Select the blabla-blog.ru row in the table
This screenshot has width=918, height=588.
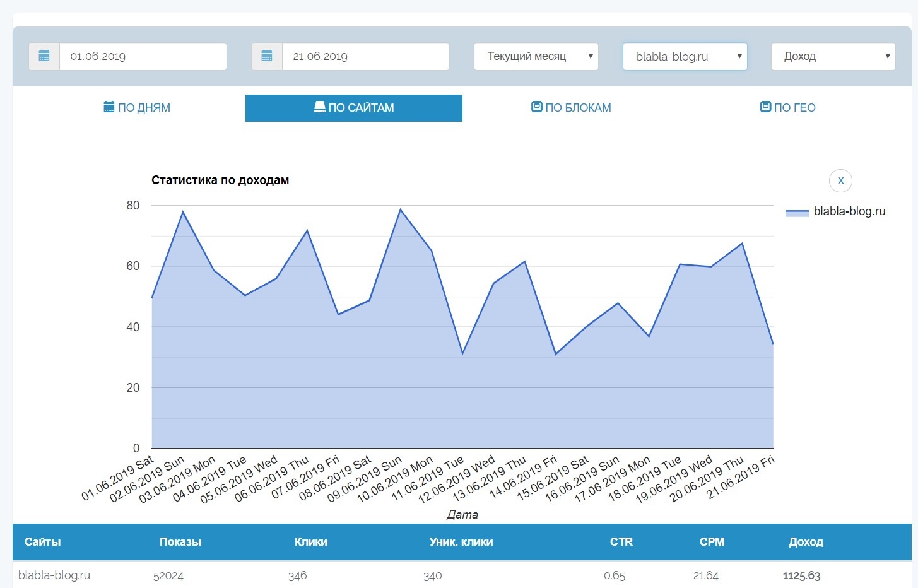[x=54, y=575]
